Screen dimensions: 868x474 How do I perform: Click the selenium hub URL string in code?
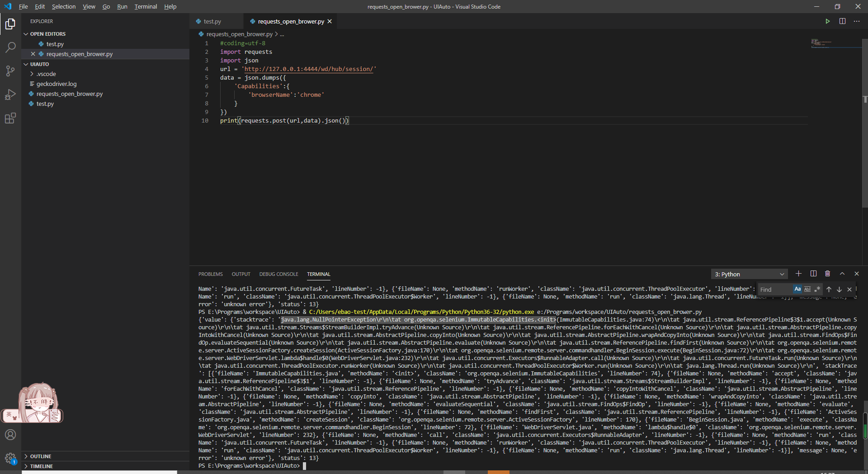(309, 69)
